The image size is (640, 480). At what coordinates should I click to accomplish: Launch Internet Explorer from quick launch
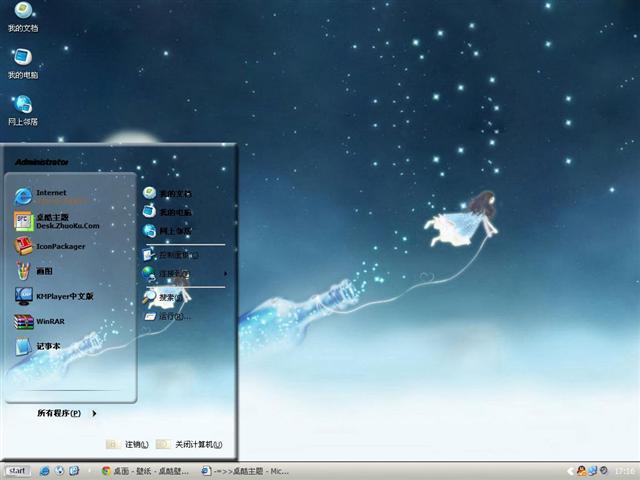(x=44, y=471)
